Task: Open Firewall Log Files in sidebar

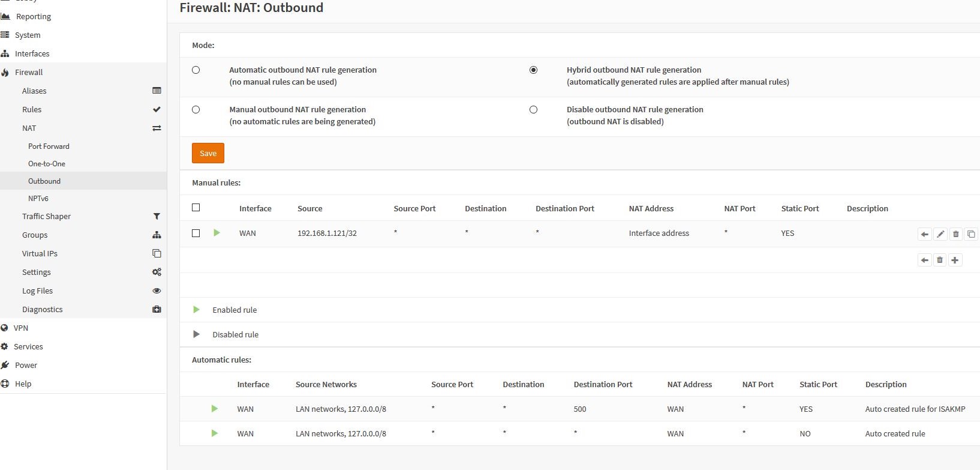Action: tap(37, 291)
